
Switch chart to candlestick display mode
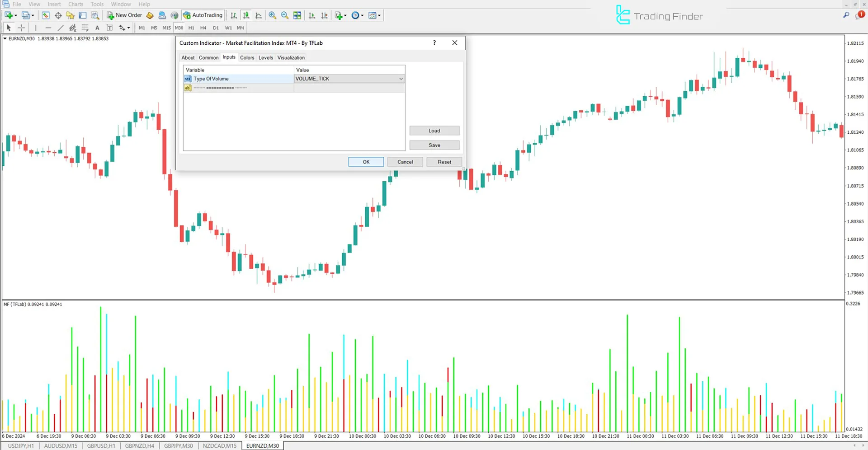tap(246, 15)
